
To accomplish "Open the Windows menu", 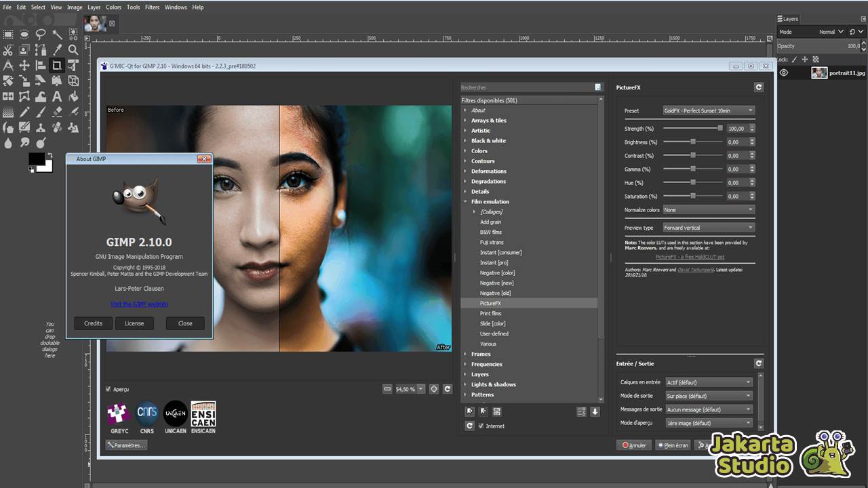I will pos(176,7).
